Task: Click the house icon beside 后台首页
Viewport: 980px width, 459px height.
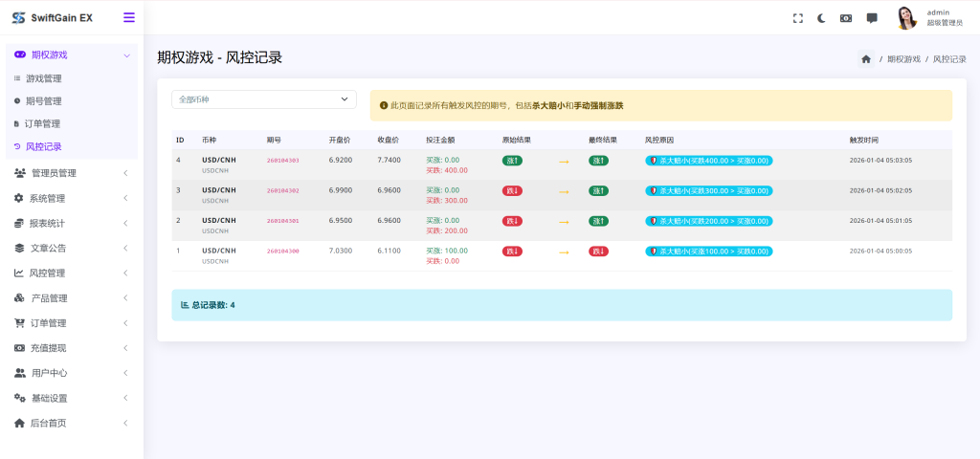Action: point(19,423)
